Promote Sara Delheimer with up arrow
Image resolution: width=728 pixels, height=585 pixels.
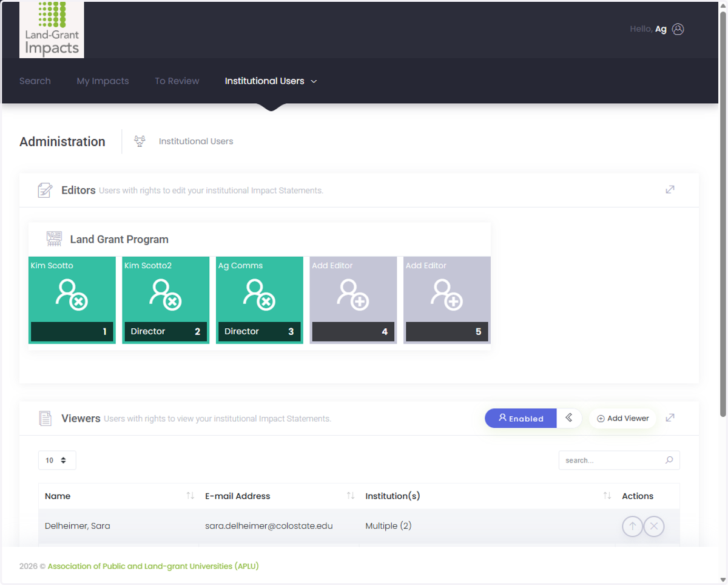(633, 526)
